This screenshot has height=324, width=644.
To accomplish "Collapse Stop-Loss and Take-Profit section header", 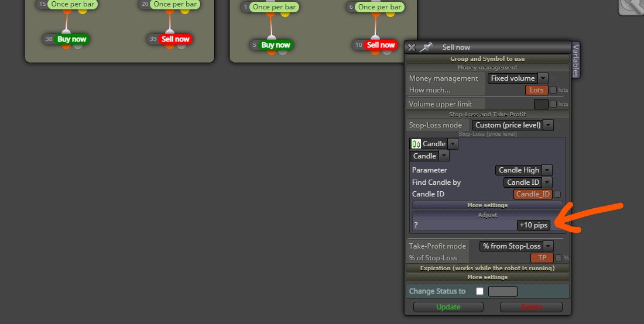I will (488, 115).
